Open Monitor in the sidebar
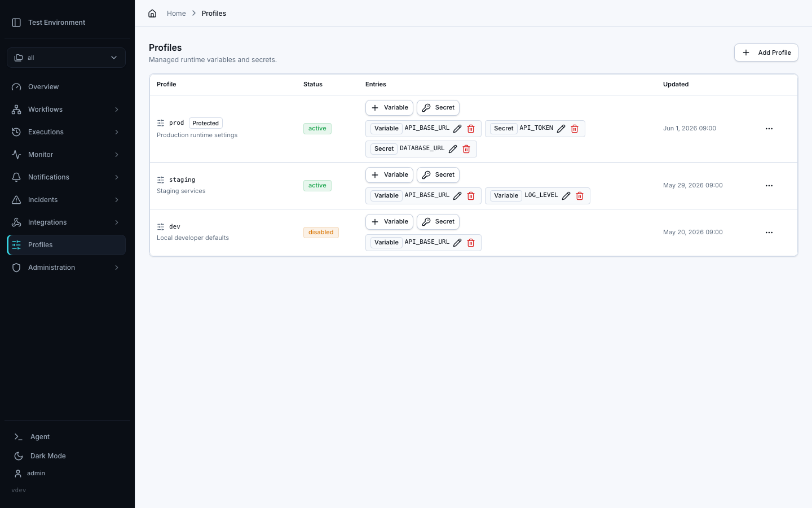The width and height of the screenshot is (812, 508). (x=66, y=155)
